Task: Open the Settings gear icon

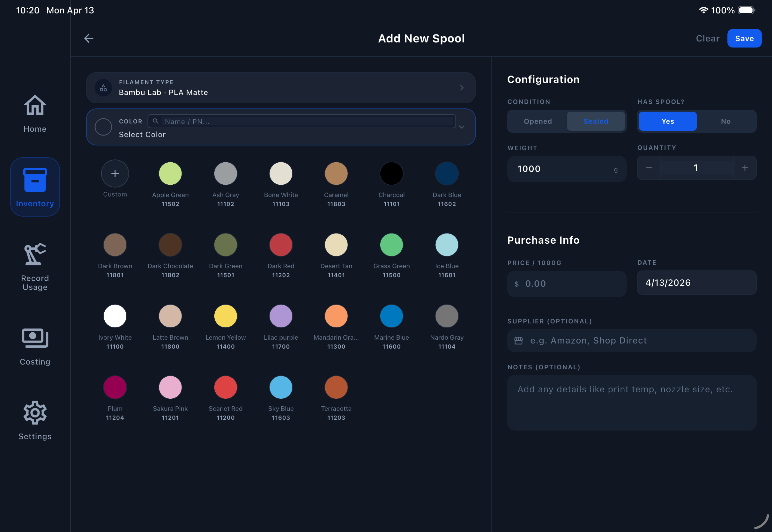Action: click(x=35, y=413)
